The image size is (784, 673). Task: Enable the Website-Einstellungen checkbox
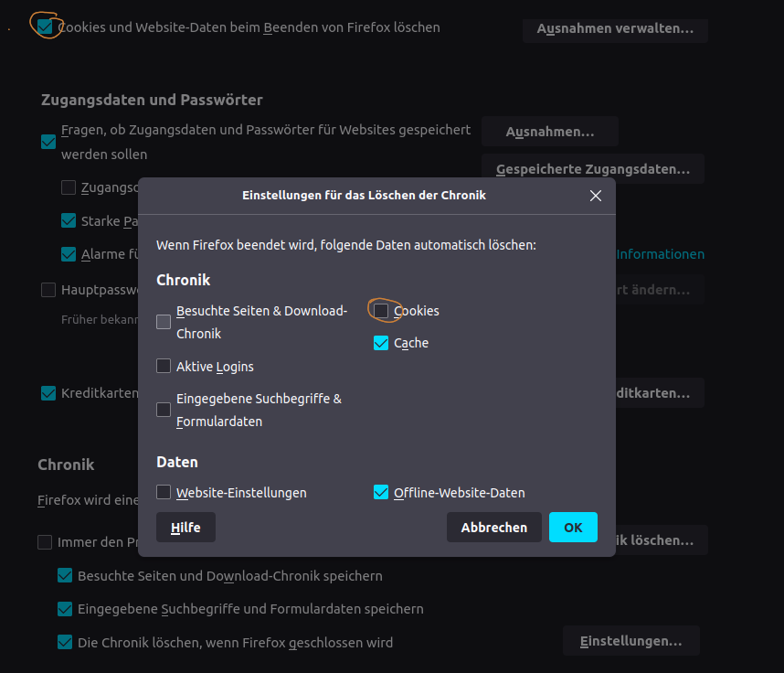(164, 493)
